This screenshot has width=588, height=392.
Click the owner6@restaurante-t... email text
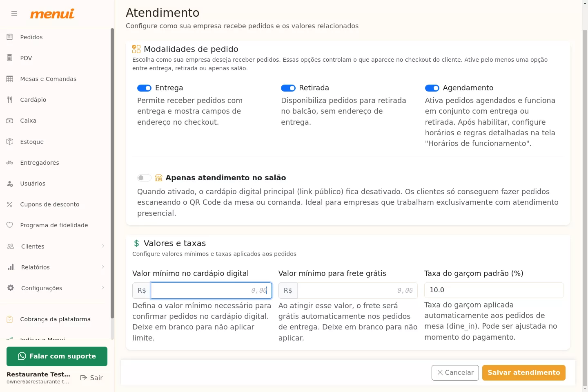pyautogui.click(x=38, y=382)
